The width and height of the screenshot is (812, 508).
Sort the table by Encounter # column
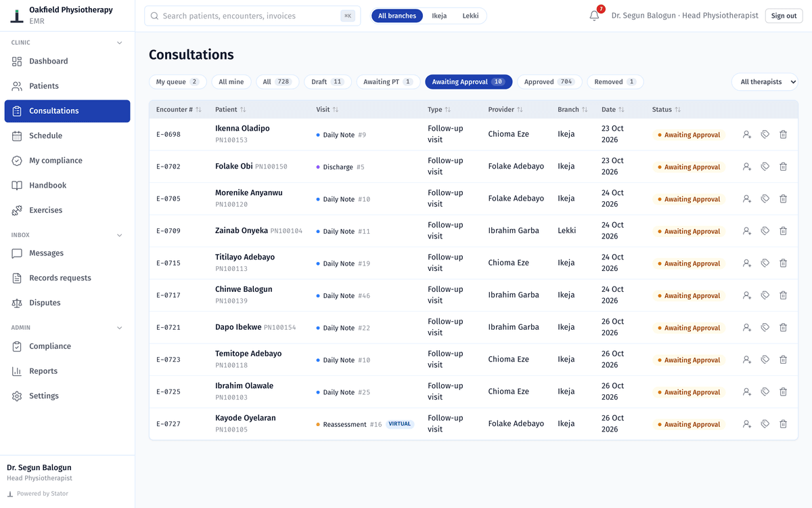coord(179,110)
